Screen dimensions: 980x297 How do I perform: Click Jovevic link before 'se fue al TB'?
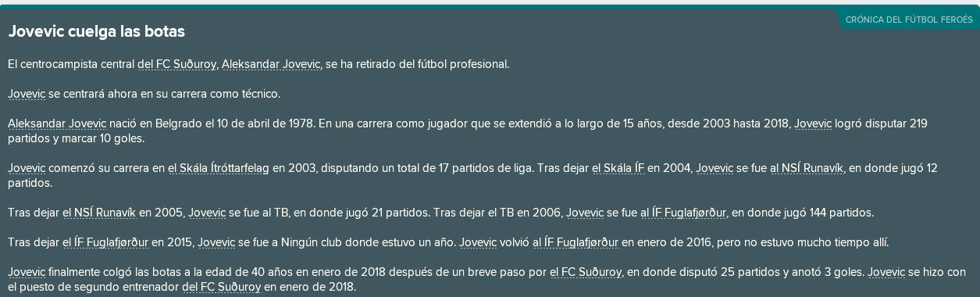(x=207, y=213)
